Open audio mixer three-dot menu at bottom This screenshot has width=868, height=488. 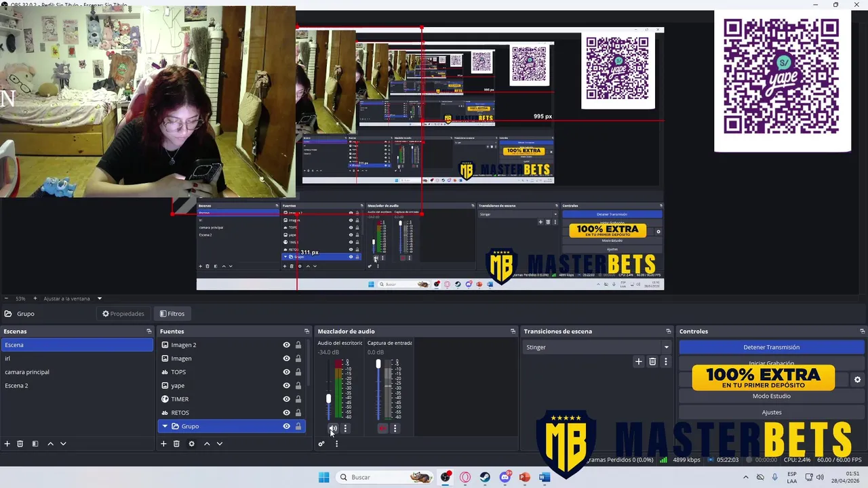click(336, 444)
